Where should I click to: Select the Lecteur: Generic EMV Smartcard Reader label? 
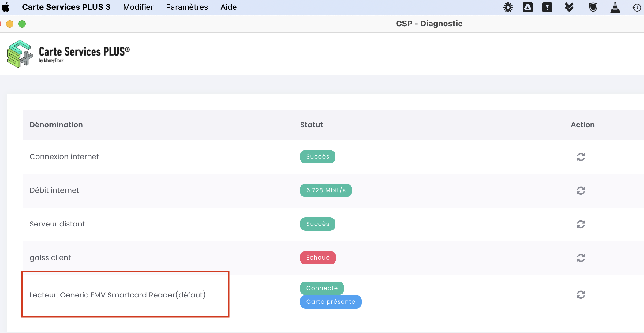(x=118, y=295)
